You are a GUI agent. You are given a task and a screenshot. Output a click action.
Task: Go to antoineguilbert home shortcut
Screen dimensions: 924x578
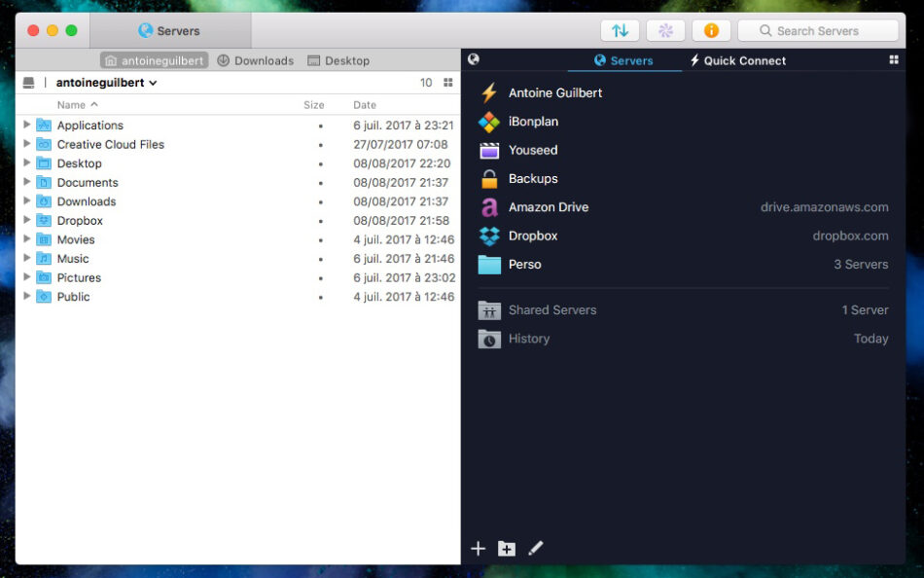[155, 60]
